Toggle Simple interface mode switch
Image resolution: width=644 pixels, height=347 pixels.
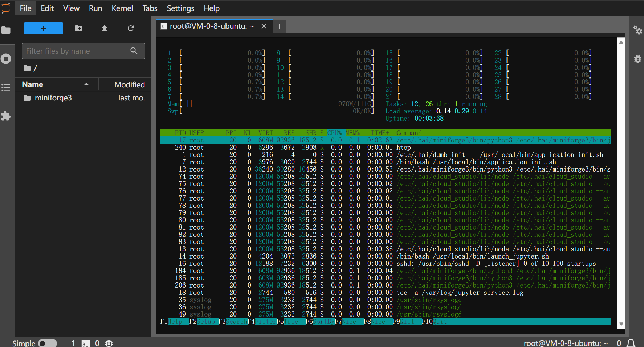click(x=48, y=343)
